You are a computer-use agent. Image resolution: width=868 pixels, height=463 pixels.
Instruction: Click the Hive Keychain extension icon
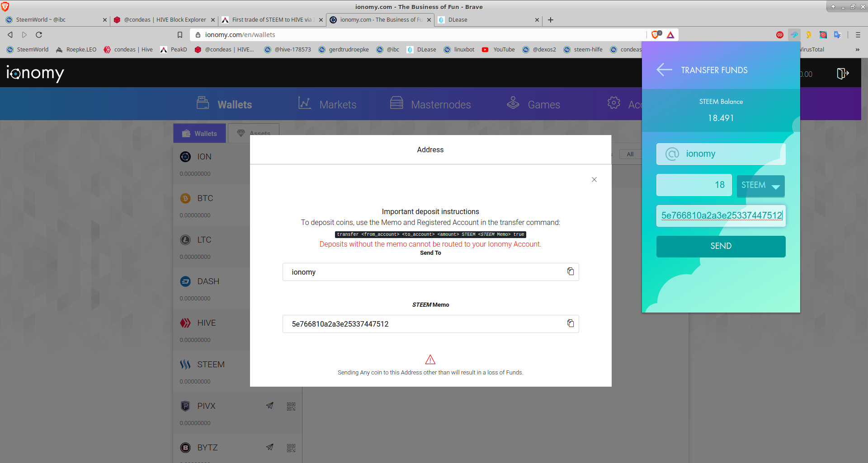click(794, 35)
